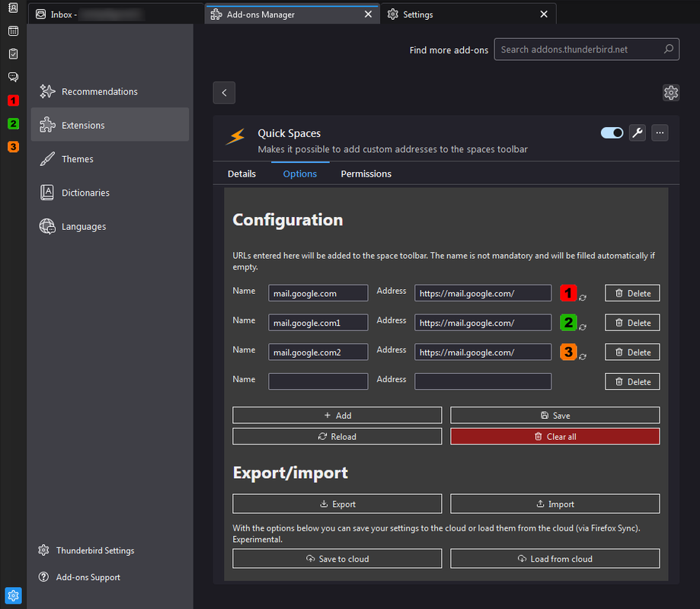This screenshot has height=609, width=700.
Task: Open Chat space icon
Action: pyautogui.click(x=13, y=77)
